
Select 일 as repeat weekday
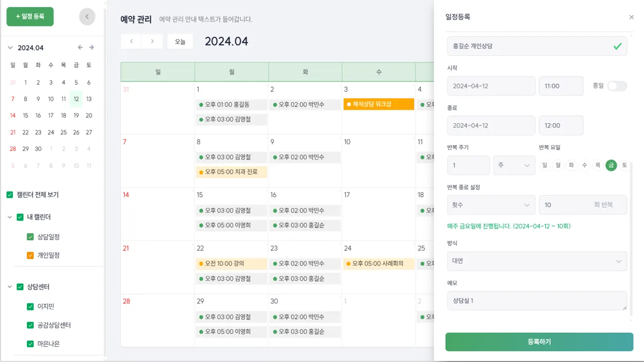545,165
